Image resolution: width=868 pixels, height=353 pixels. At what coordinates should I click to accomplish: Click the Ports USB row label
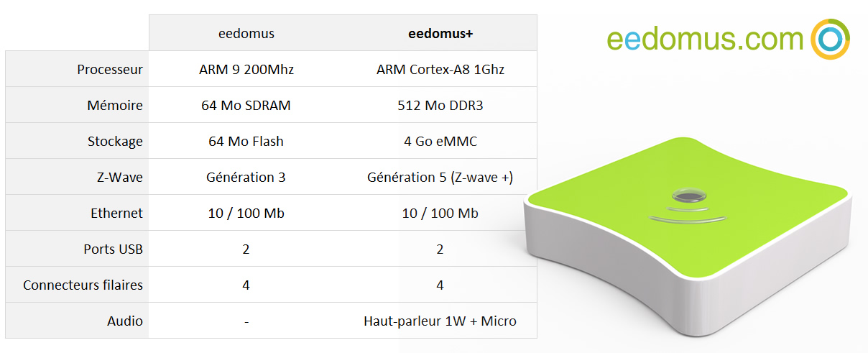(x=113, y=249)
